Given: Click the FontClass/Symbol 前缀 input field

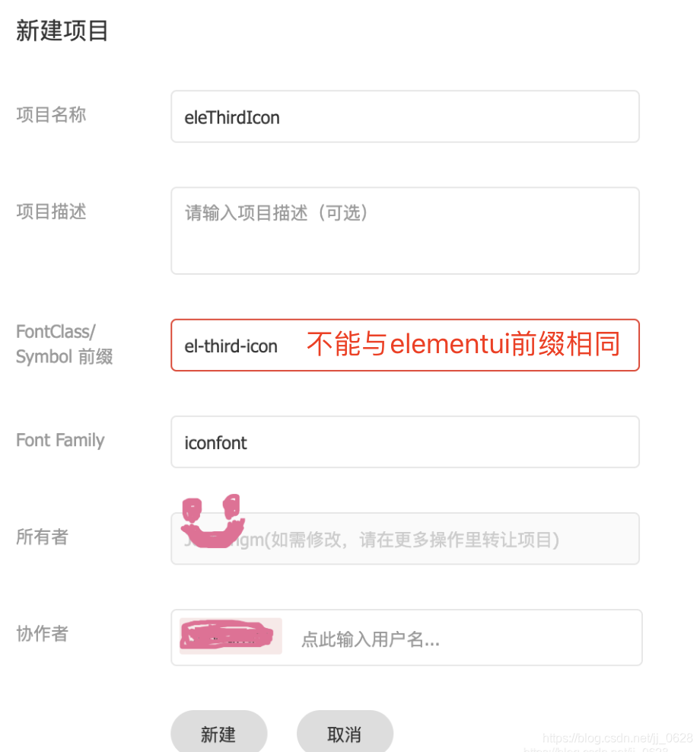Looking at the screenshot, I should coord(228,345).
